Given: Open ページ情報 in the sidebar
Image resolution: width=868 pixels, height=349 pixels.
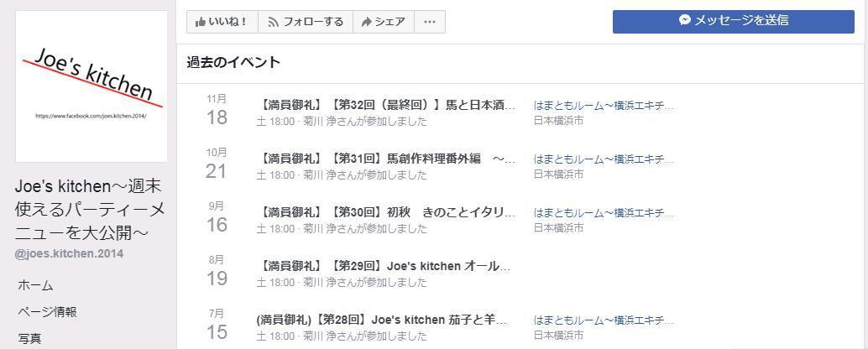Looking at the screenshot, I should [x=47, y=312].
